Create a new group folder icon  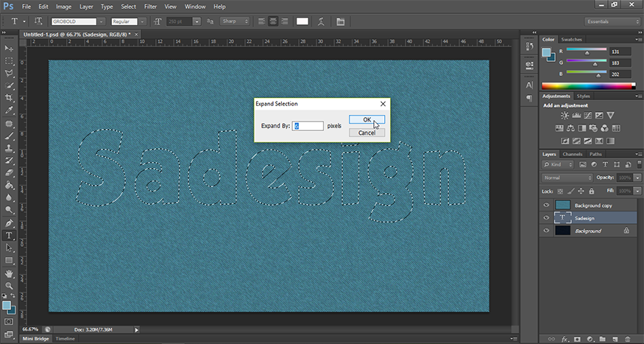pos(602,339)
